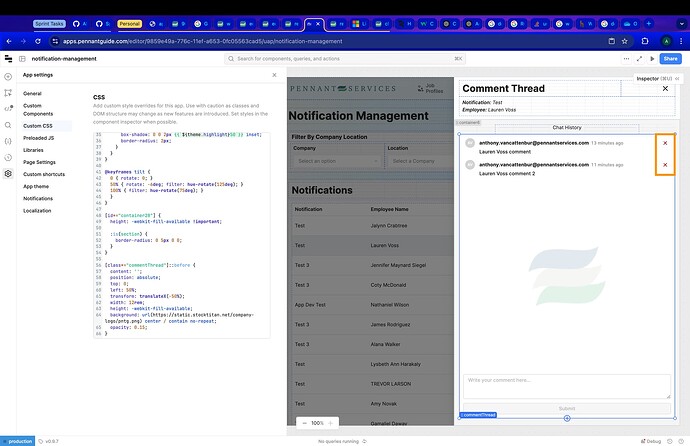This screenshot has height=446, width=690.
Task: Open the Debug console
Action: click(x=651, y=441)
